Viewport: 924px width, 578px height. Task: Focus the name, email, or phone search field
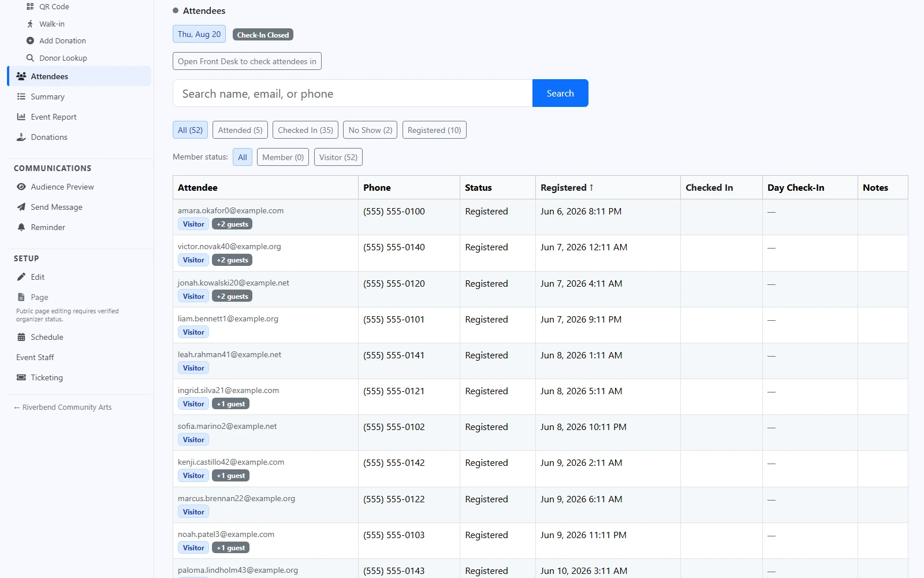[352, 94]
